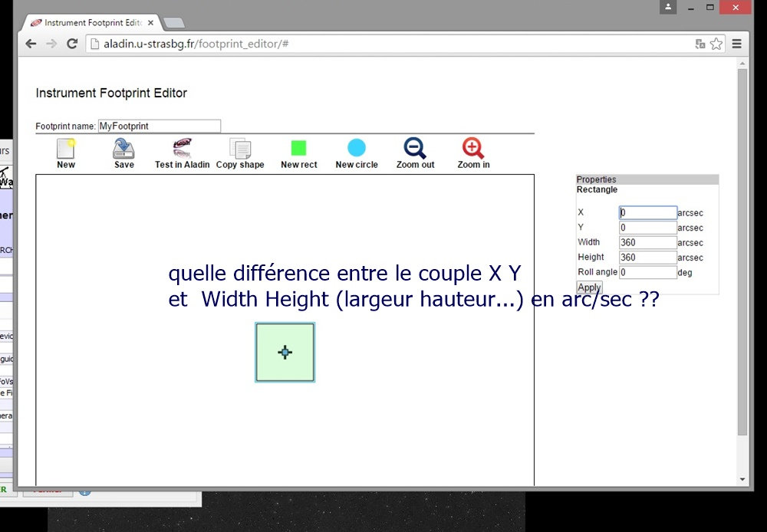
Task: Click the Height label in Properties
Action: pyautogui.click(x=591, y=258)
